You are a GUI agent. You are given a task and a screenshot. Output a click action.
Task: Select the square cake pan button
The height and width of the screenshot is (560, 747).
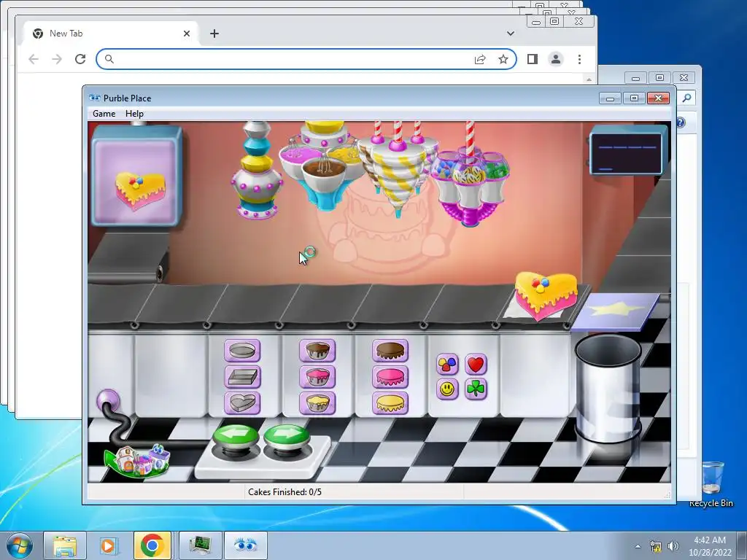[242, 377]
